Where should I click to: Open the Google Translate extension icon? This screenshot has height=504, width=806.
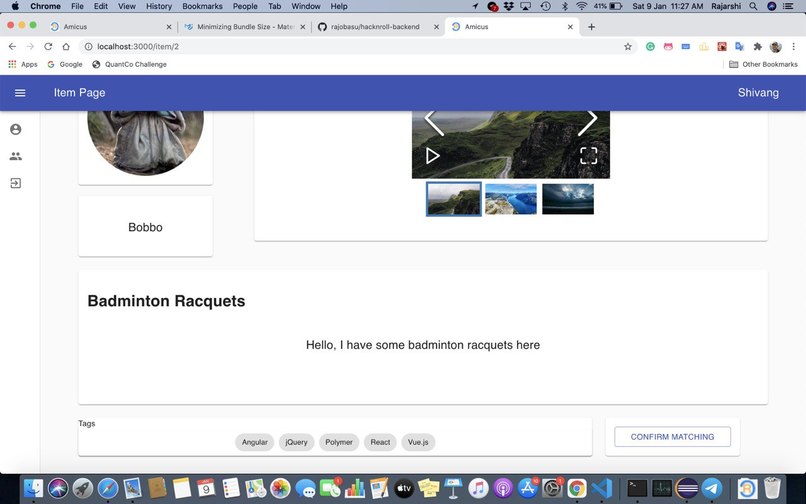739,46
